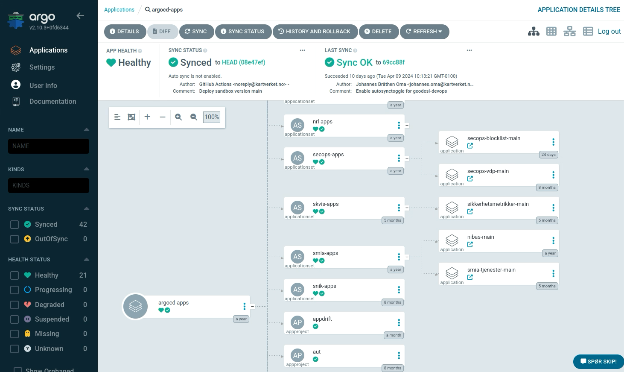Click the zoom out magnifier
Viewport: 624px width, 372px height.
193,117
